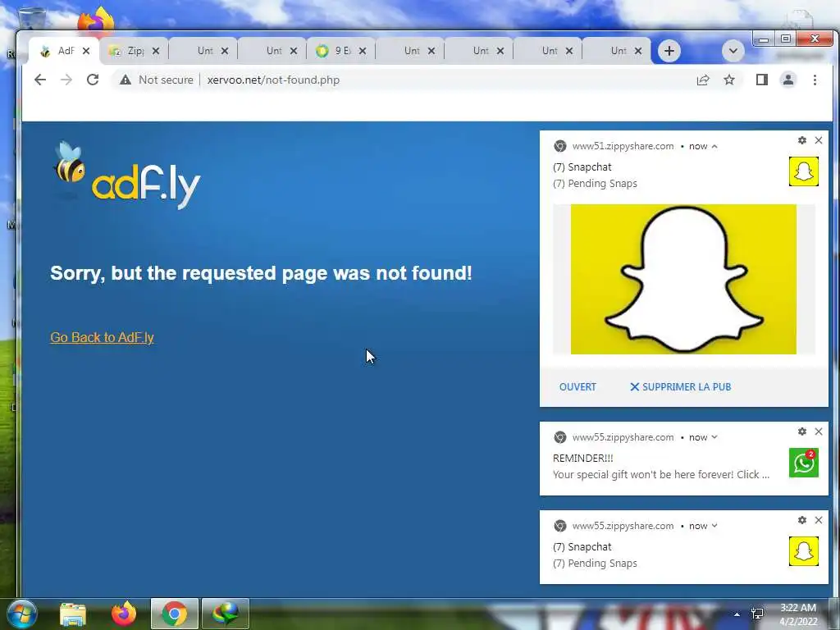Open settings gear of www51.zippyshare.com notification
The height and width of the screenshot is (630, 840).
point(802,140)
